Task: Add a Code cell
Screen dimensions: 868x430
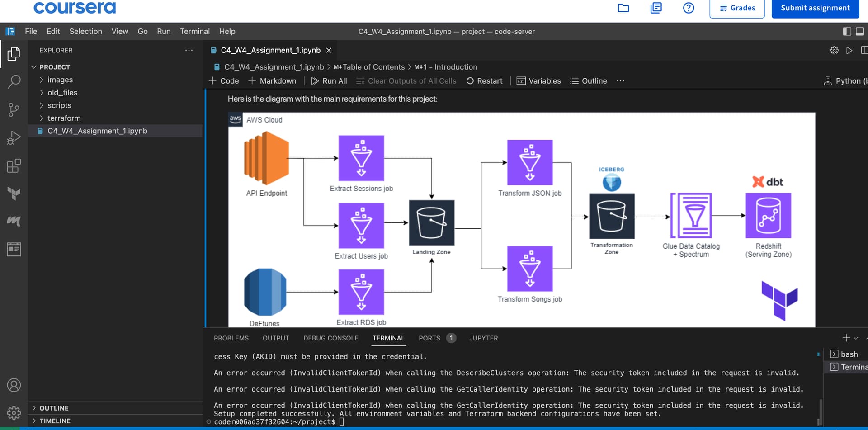Action: (224, 81)
